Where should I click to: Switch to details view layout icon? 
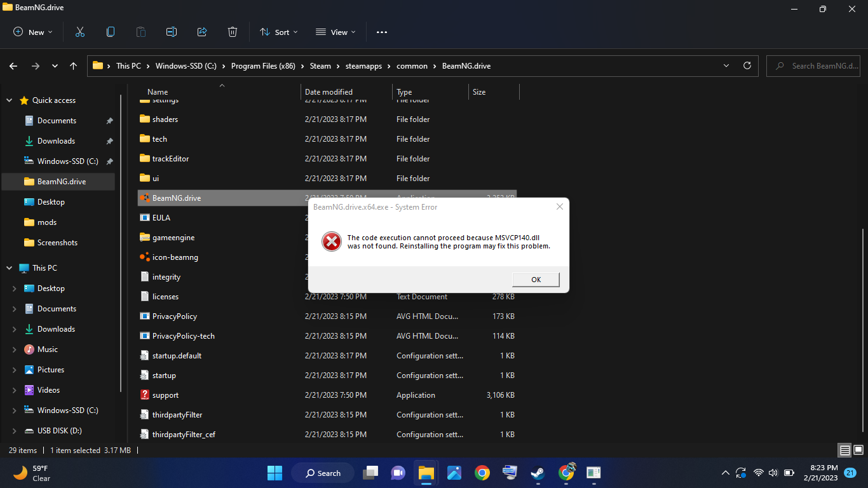[x=844, y=451]
